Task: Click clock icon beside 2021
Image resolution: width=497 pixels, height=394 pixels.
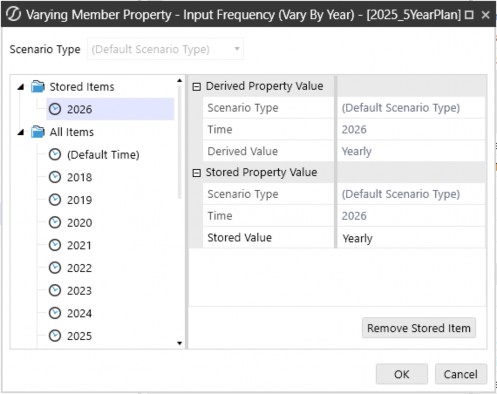Action: click(x=55, y=245)
